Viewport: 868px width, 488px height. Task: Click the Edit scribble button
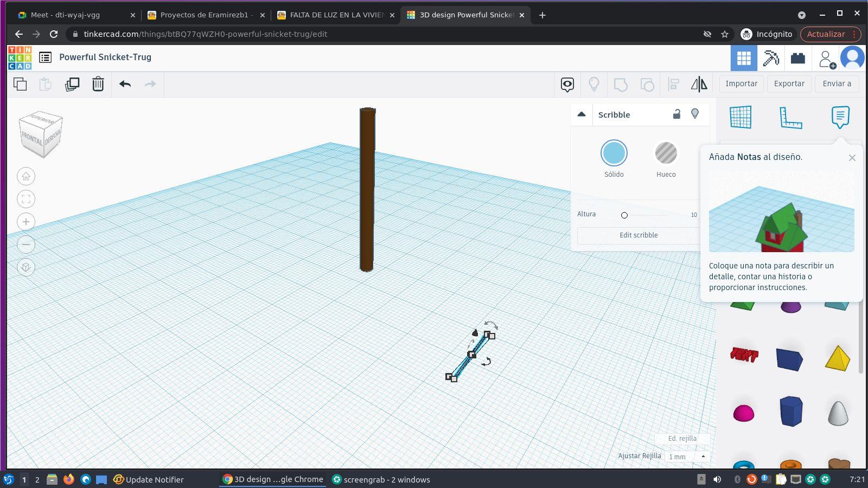(639, 235)
